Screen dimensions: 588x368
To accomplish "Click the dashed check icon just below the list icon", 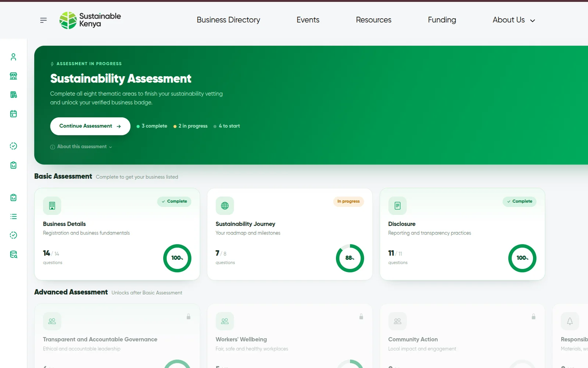I will point(14,235).
